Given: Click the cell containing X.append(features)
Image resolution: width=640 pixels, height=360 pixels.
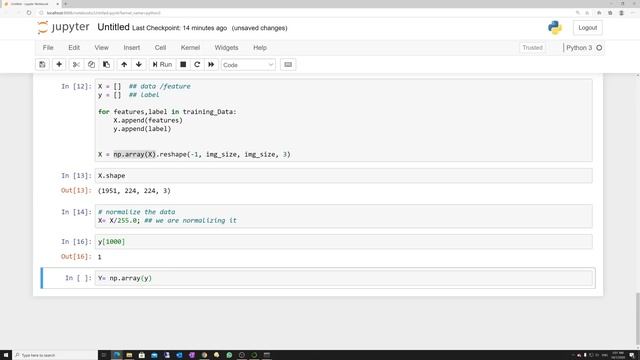Looking at the screenshot, I should pyautogui.click(x=344, y=120).
